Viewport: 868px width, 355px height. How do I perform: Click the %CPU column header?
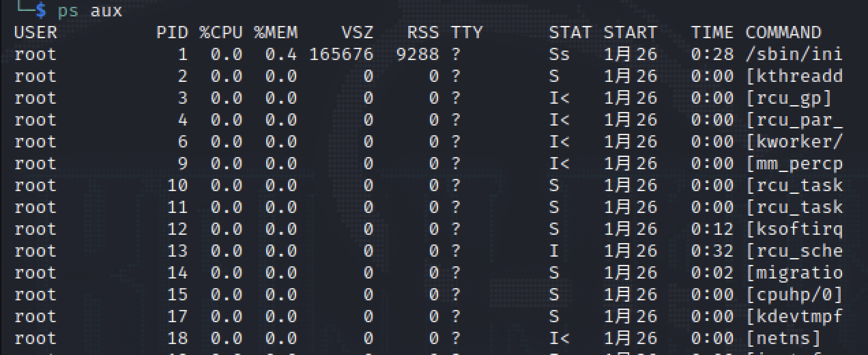220,33
